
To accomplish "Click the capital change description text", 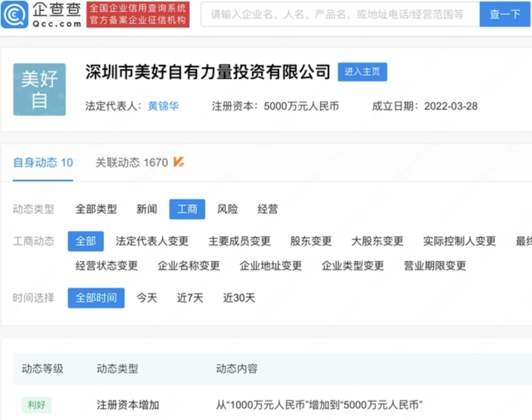I will (x=319, y=405).
